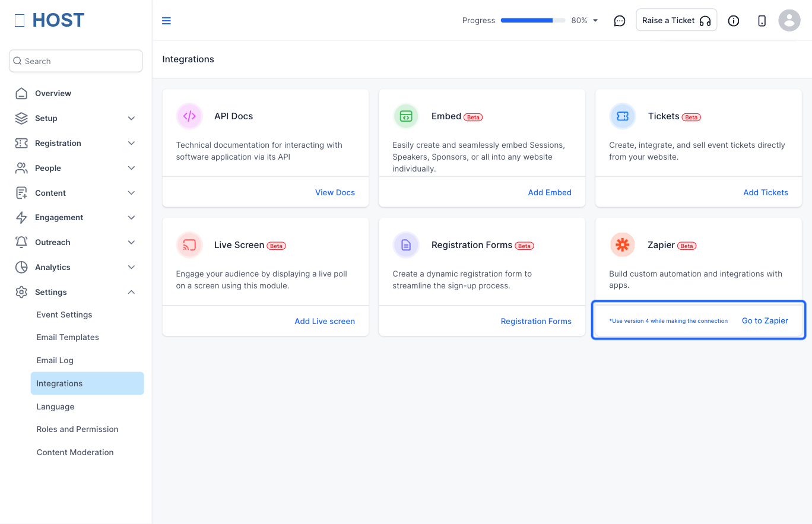812x524 pixels.
Task: Open Email Log submenu item
Action: (x=55, y=360)
